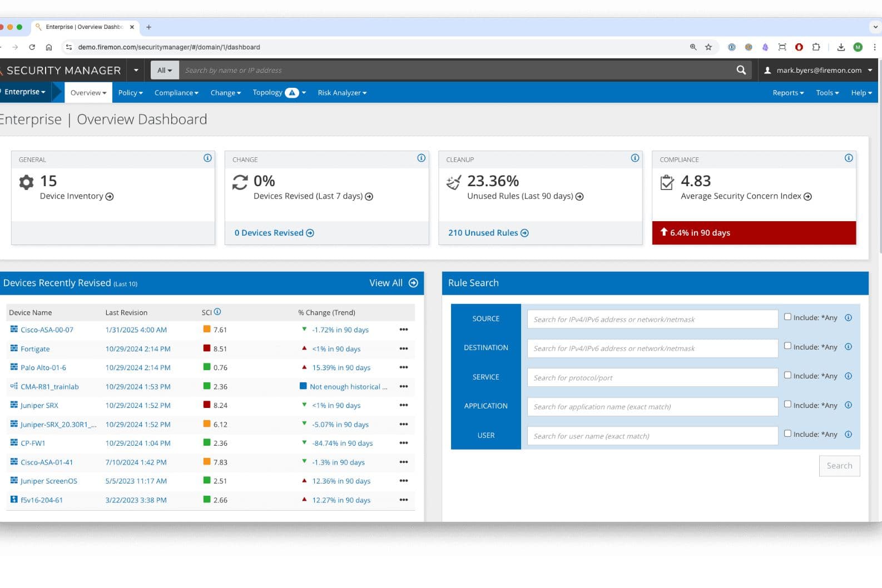Open info icon on CHANGE card
882x588 pixels.
tap(421, 158)
